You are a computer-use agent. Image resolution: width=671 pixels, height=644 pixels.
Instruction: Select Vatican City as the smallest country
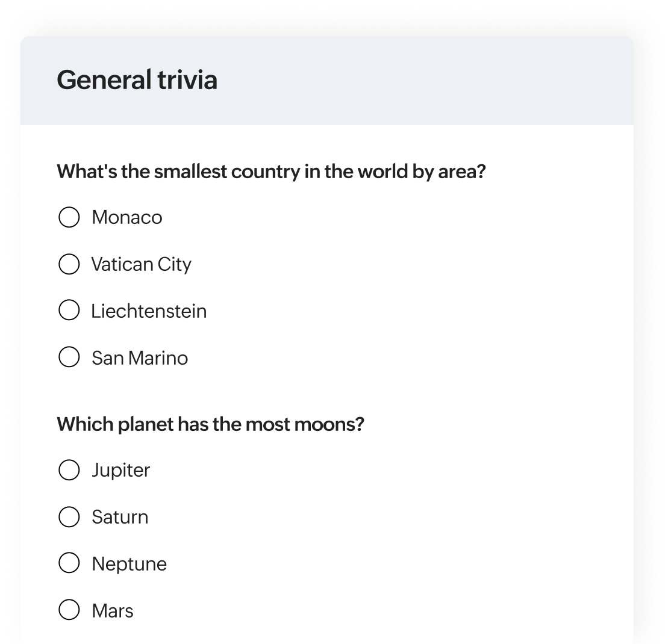(69, 264)
